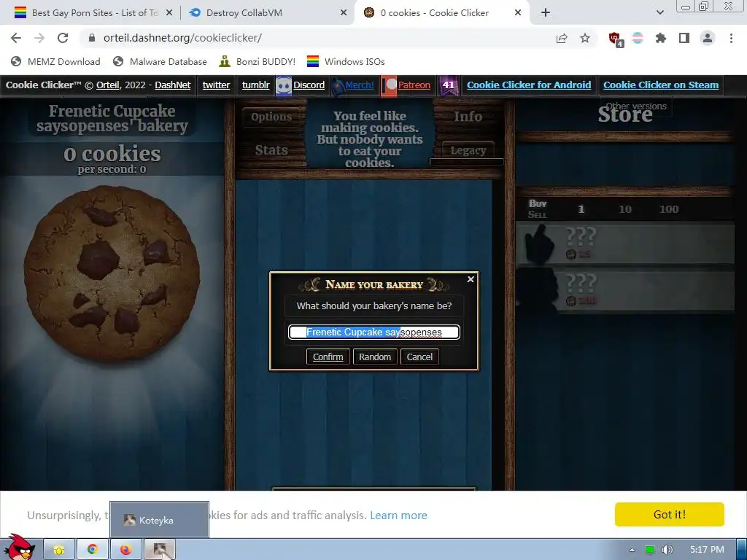Open the Merch! link
This screenshot has width=747, height=560.
(359, 85)
